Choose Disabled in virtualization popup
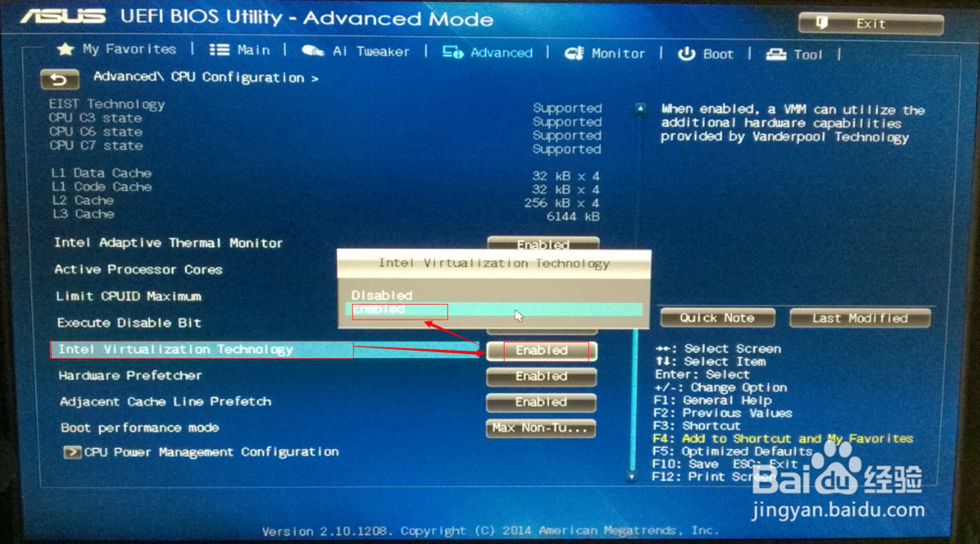980x544 pixels. 382,295
